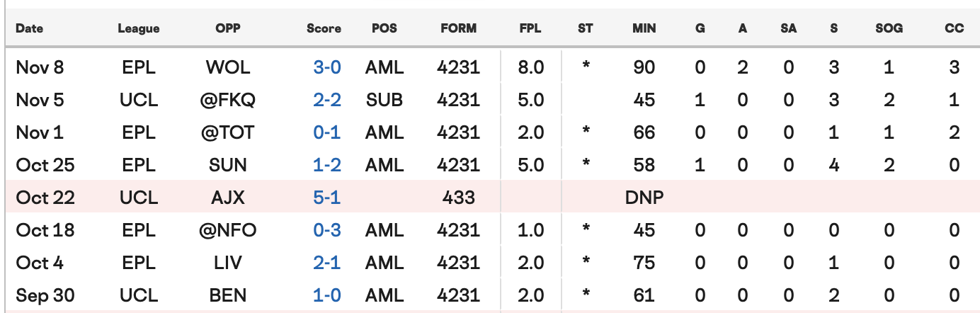Click the ST column header
This screenshot has width=980, height=313.
586,29
